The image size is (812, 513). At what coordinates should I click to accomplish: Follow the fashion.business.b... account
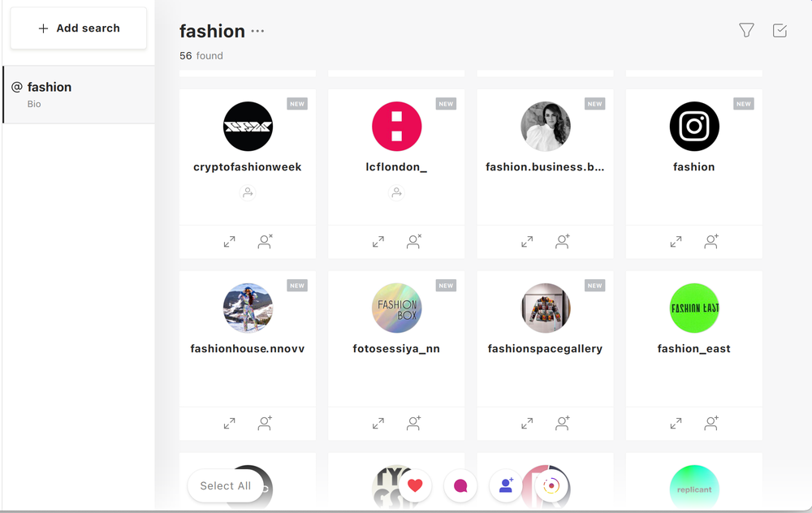coord(563,242)
